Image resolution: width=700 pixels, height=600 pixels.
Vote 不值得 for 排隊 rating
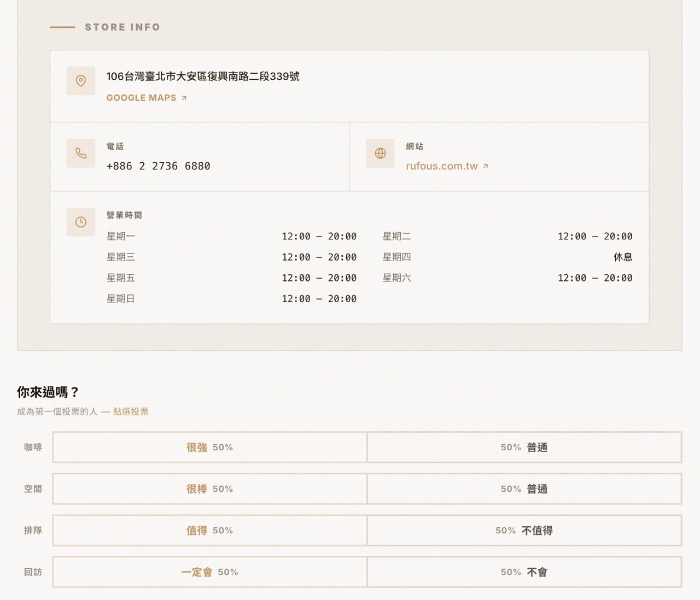(x=523, y=530)
